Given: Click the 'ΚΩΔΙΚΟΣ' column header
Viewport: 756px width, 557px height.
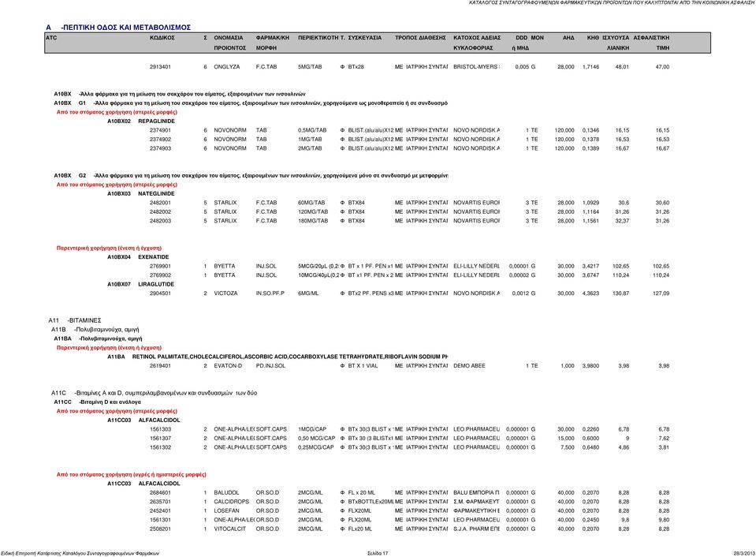Looking at the screenshot, I should pos(162,38).
